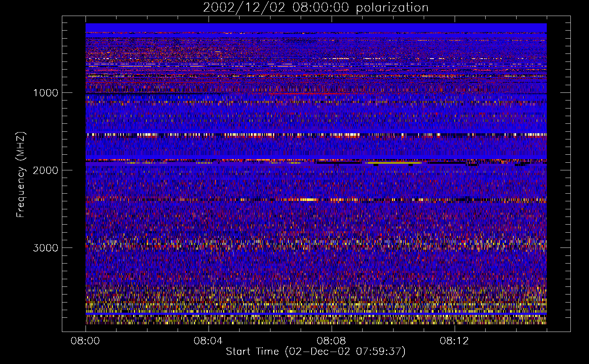
Task: Click the solid blue band at spectrogram top
Action: click(x=316, y=28)
